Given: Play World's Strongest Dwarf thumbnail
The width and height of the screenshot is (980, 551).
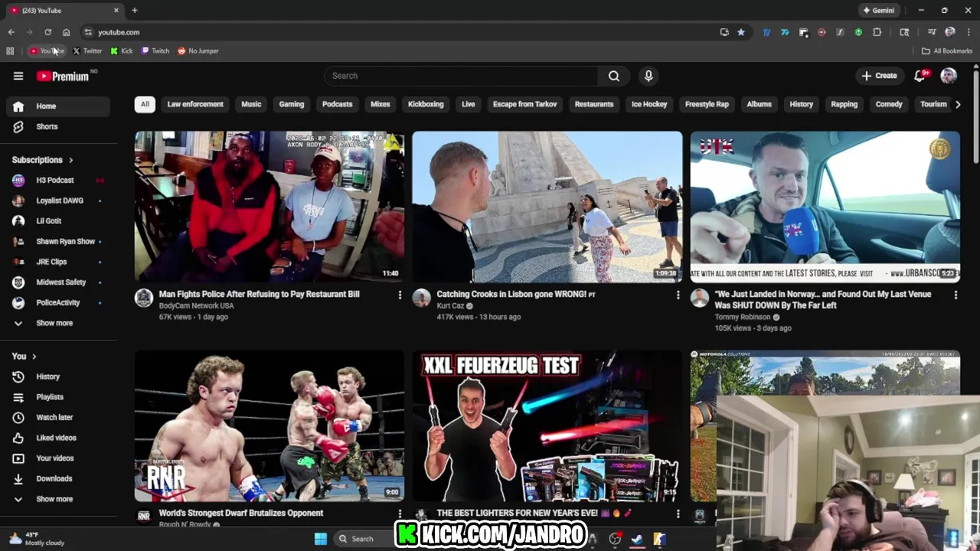Looking at the screenshot, I should pos(269,426).
